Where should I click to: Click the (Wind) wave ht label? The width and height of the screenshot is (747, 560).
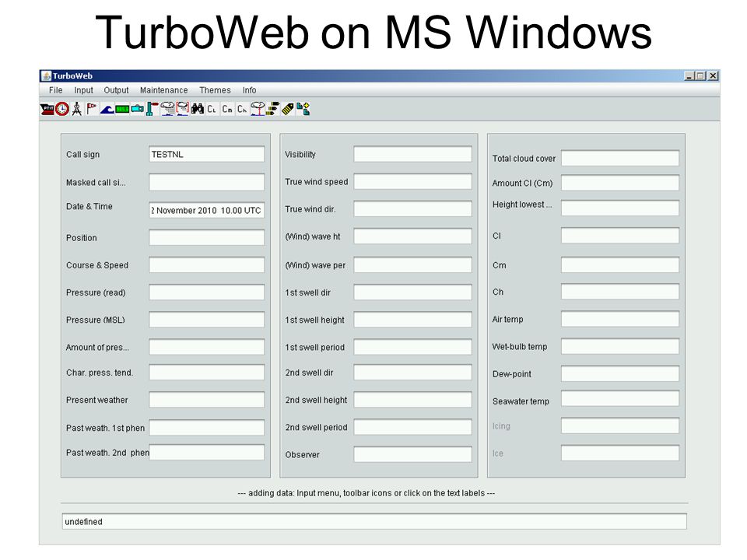point(313,236)
